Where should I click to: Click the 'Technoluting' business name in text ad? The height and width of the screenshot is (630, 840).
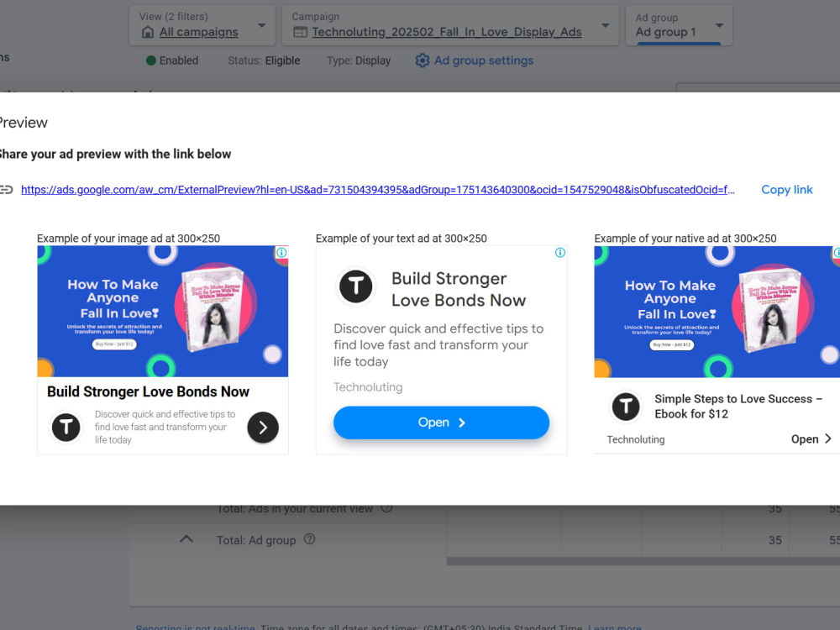pyautogui.click(x=368, y=387)
